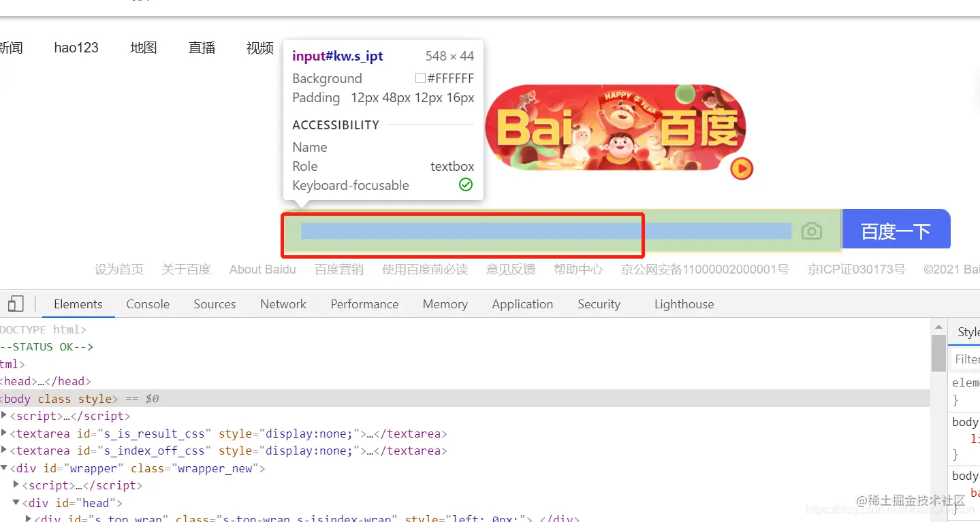980x522 pixels.
Task: Click the camera image-search icon
Action: [811, 231]
